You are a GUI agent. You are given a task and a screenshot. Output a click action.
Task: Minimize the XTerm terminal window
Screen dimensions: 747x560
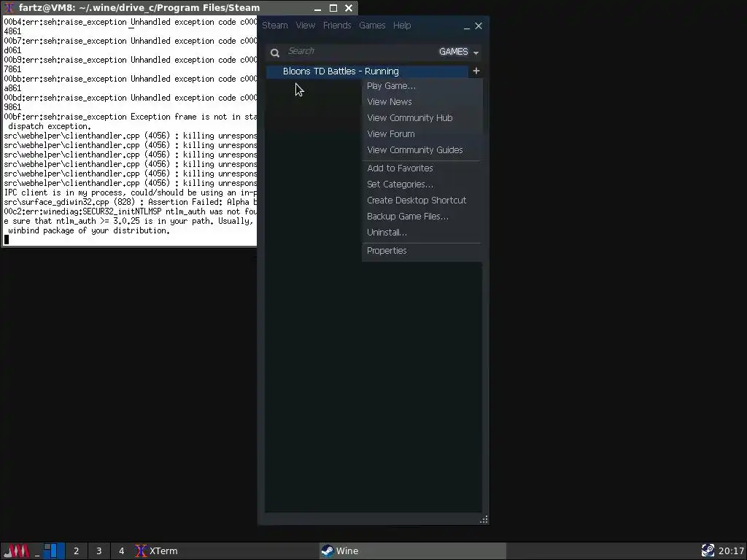[317, 8]
